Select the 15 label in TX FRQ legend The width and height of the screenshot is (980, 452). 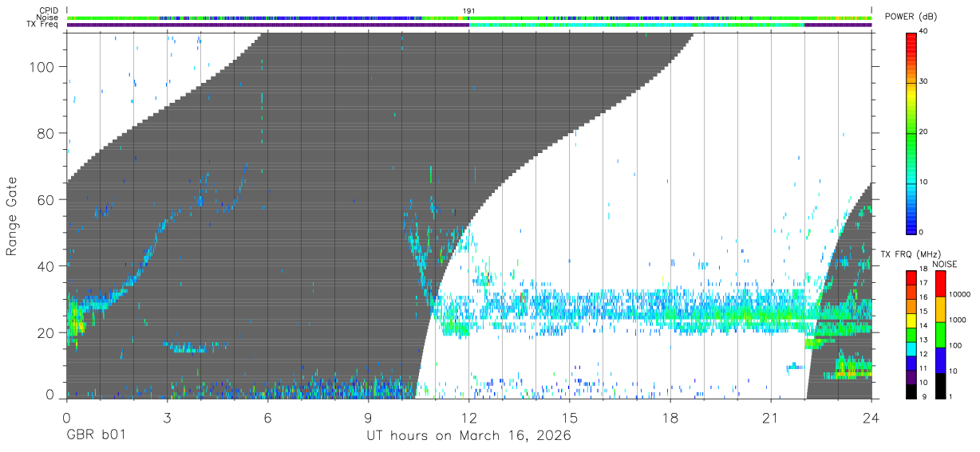click(x=923, y=312)
